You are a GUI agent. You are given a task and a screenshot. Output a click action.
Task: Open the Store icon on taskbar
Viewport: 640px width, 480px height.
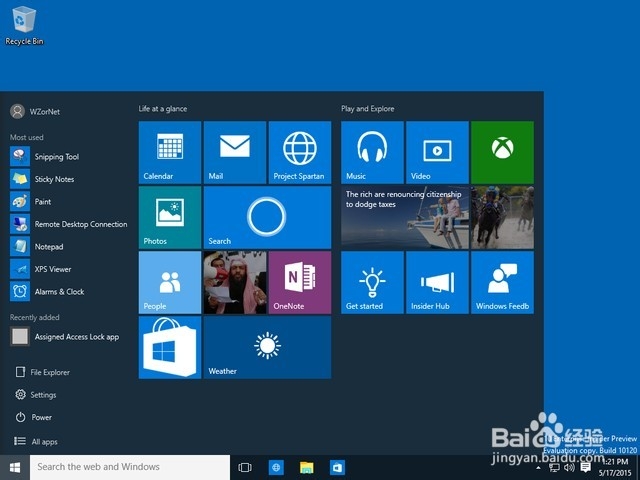(x=337, y=467)
